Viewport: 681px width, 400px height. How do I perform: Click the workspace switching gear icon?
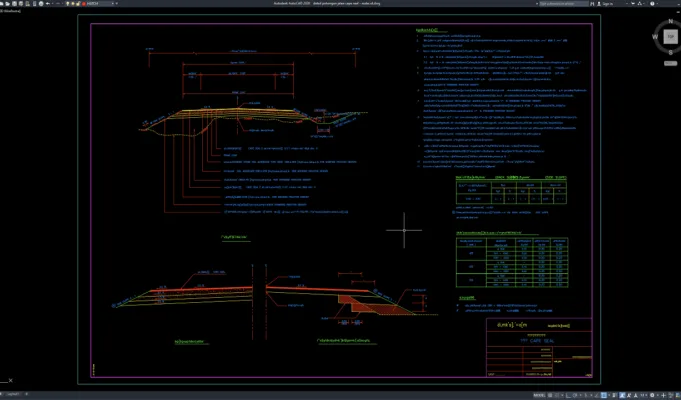click(x=652, y=395)
